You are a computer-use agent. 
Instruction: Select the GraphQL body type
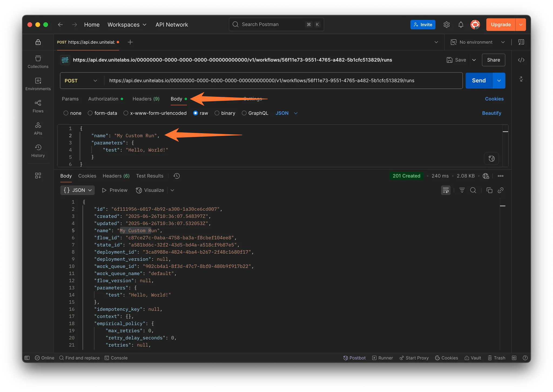[255, 113]
